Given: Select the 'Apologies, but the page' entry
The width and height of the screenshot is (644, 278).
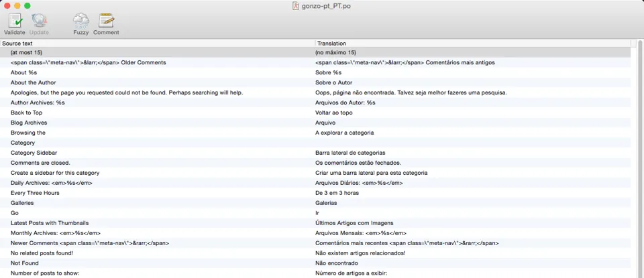Looking at the screenshot, I should 127,92.
